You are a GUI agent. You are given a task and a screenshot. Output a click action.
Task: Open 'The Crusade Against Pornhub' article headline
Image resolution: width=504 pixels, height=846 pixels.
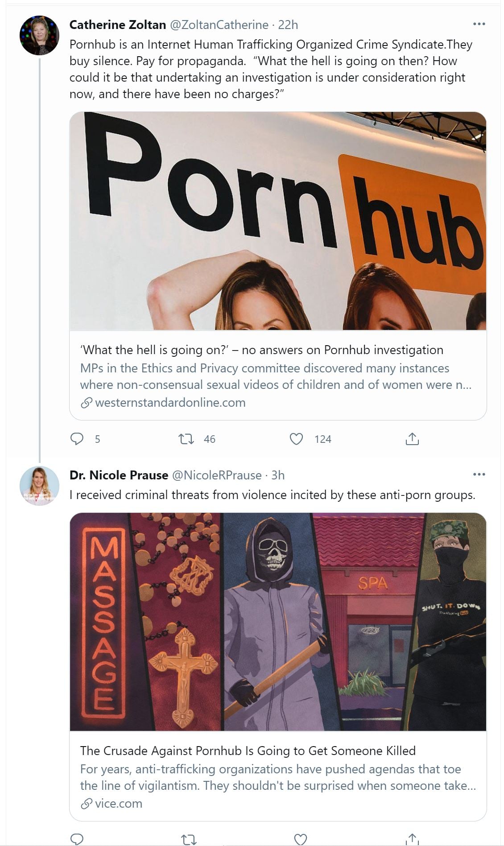tap(248, 751)
